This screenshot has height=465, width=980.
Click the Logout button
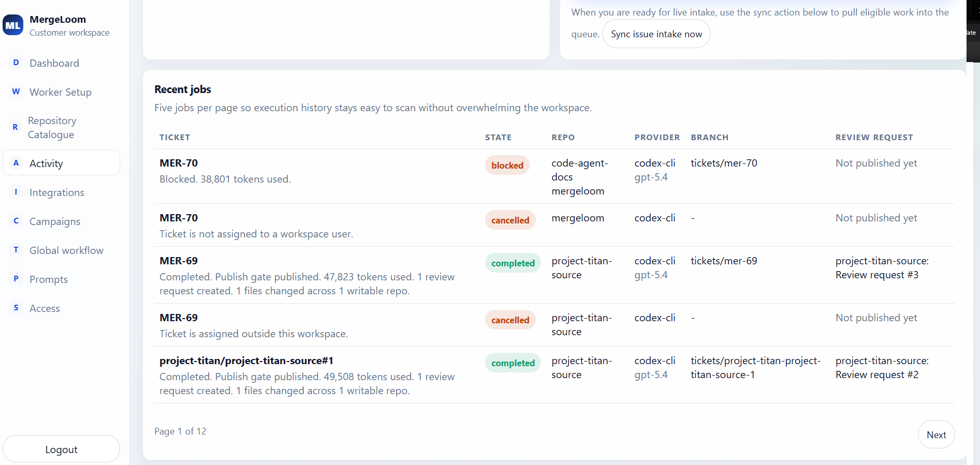click(61, 449)
